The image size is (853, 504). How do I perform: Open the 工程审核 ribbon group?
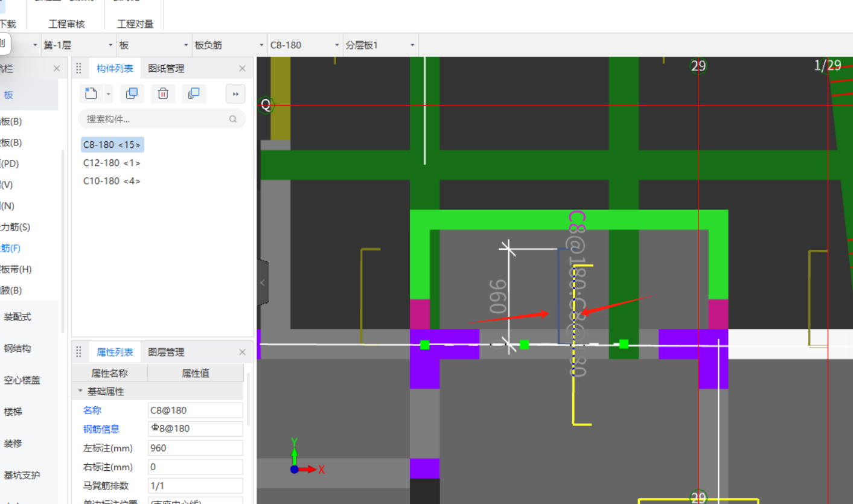tap(67, 24)
